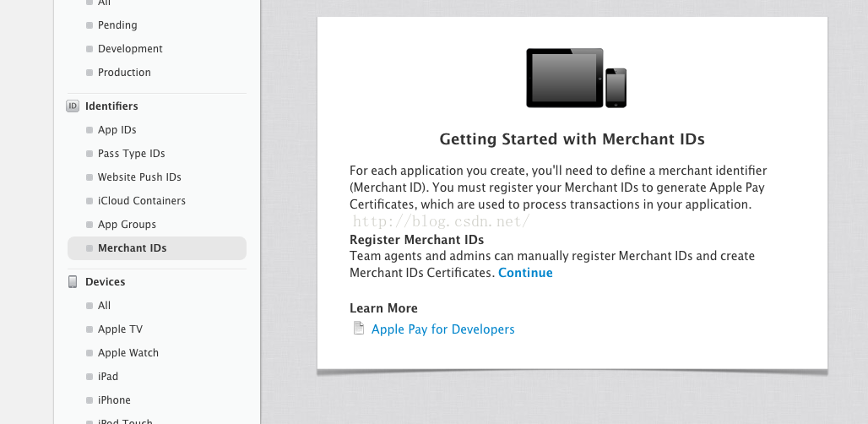Click the bullet icon beside App IDs
This screenshot has width=868, height=424.
click(90, 130)
